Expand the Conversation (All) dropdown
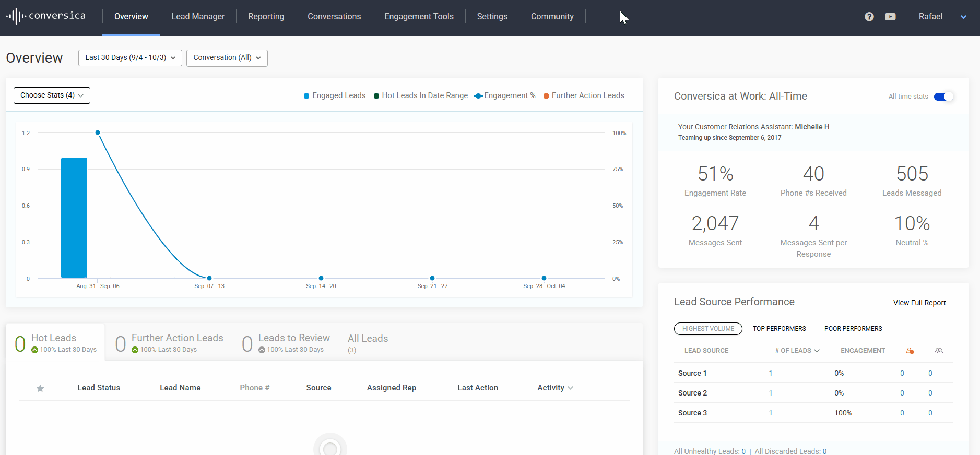 click(227, 58)
